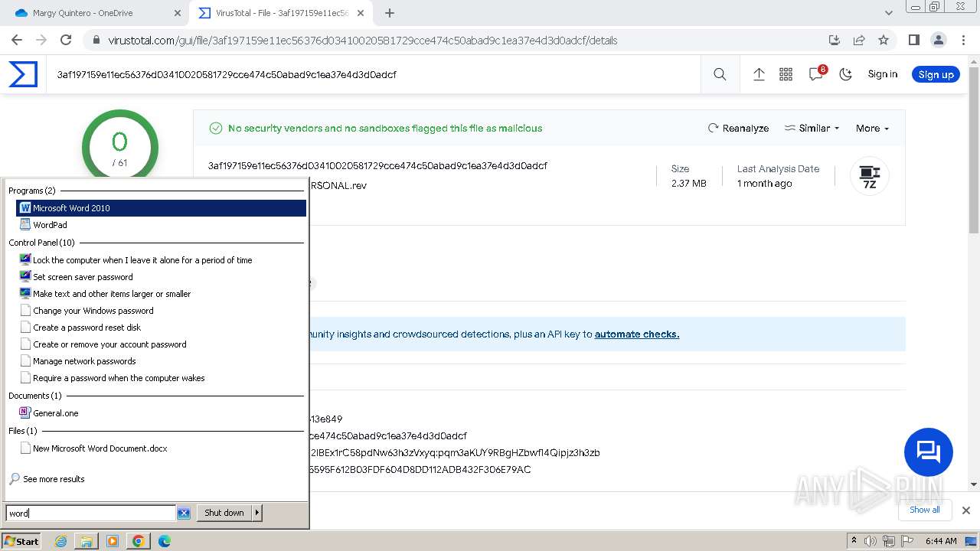Image resolution: width=980 pixels, height=551 pixels.
Task: Open Microsoft Edge from the taskbar
Action: (165, 541)
